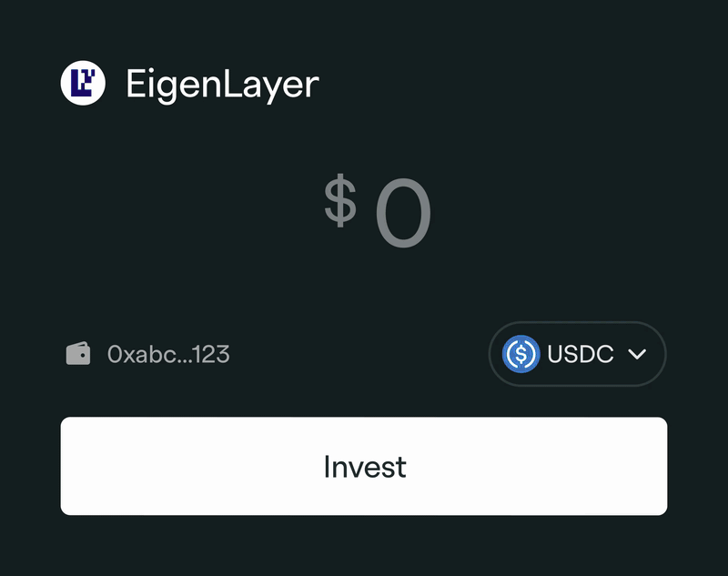Click the EigenLayer title text
Screen dimensions: 728x576
223,84
